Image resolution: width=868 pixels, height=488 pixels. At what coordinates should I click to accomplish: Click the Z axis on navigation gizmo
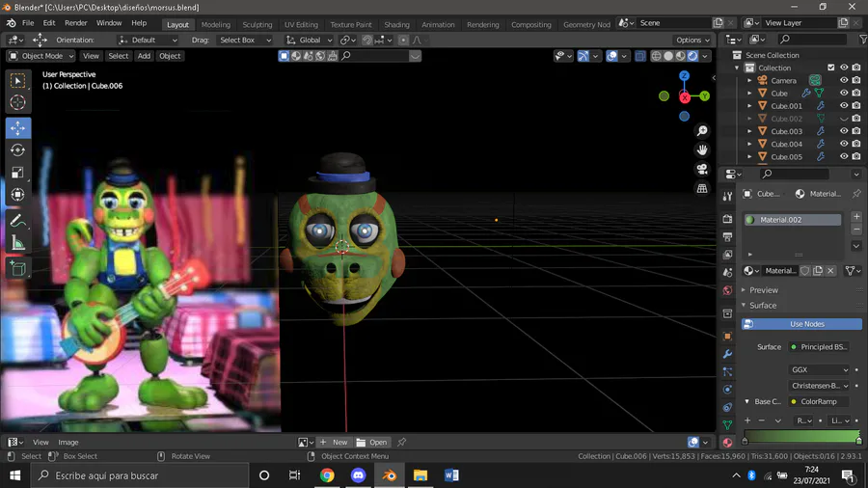pos(684,76)
